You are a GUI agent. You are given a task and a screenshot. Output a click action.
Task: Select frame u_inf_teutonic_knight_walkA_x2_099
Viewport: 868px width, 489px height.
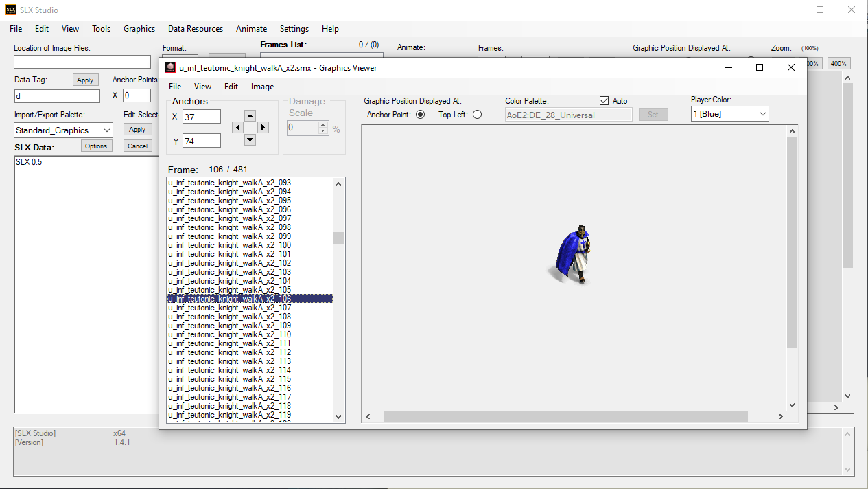point(250,236)
